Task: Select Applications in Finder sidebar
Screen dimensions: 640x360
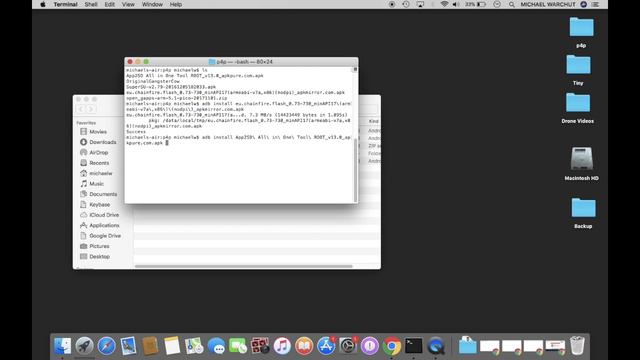Action: [x=104, y=225]
